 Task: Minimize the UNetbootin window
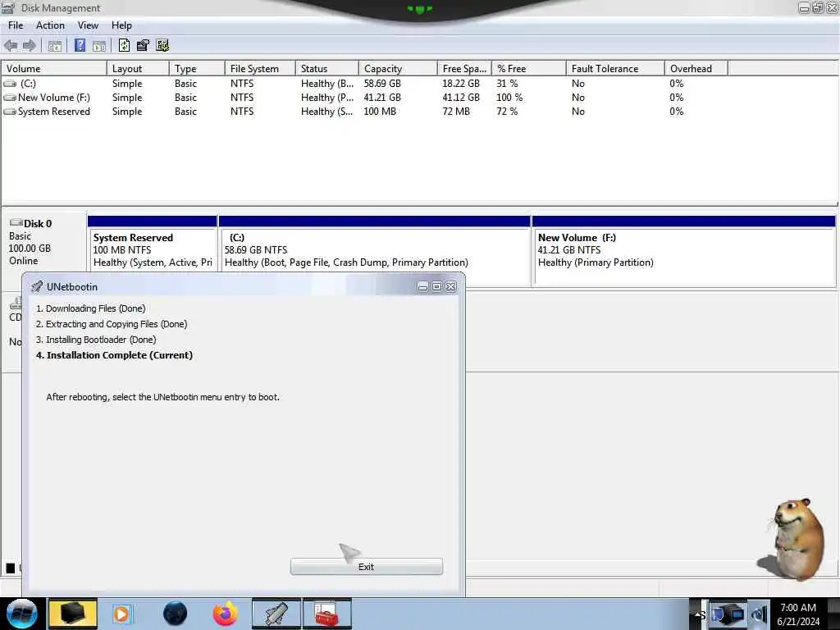(422, 286)
